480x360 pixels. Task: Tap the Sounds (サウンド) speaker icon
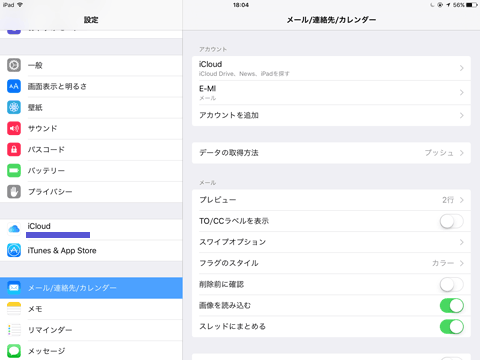[14, 128]
